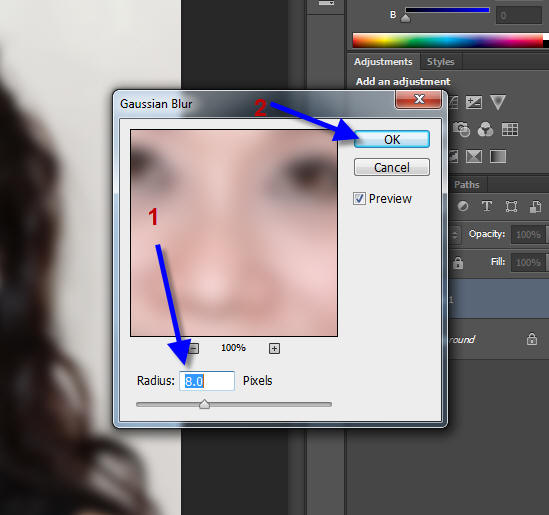Filter layers by type layers
This screenshot has height=515, width=549.
click(x=487, y=207)
